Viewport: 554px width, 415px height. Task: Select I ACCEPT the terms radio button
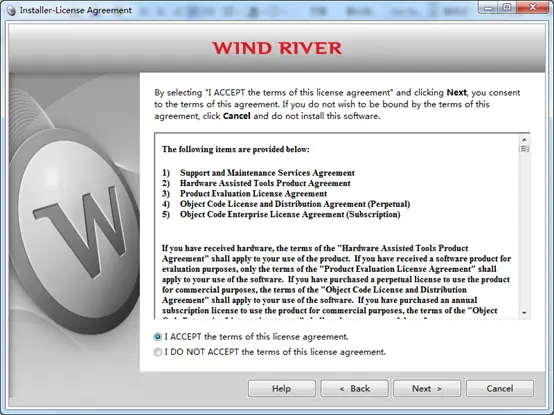point(158,337)
